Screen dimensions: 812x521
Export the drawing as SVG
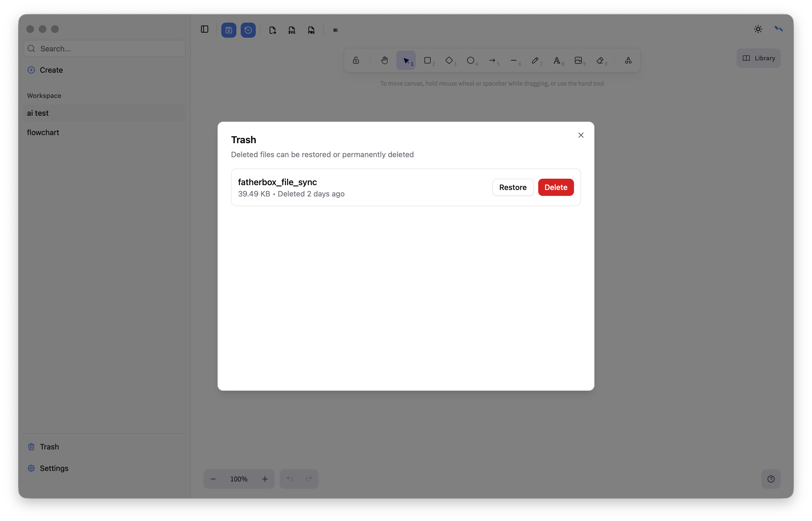pyautogui.click(x=292, y=30)
